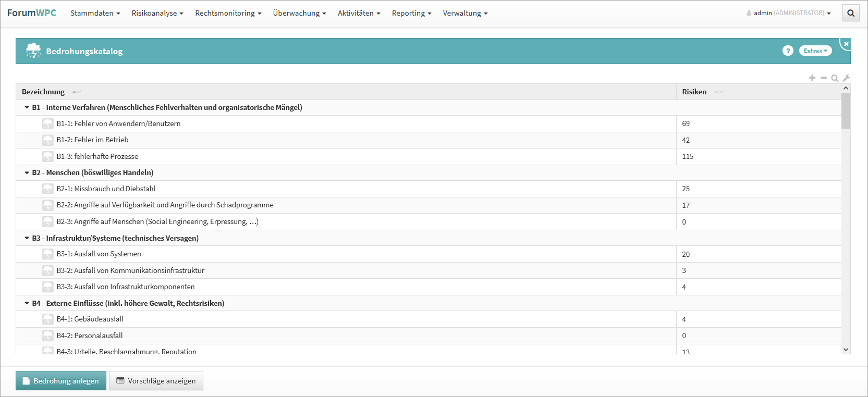This screenshot has width=868, height=397.
Task: Open the Reporting menu
Action: pos(411,13)
